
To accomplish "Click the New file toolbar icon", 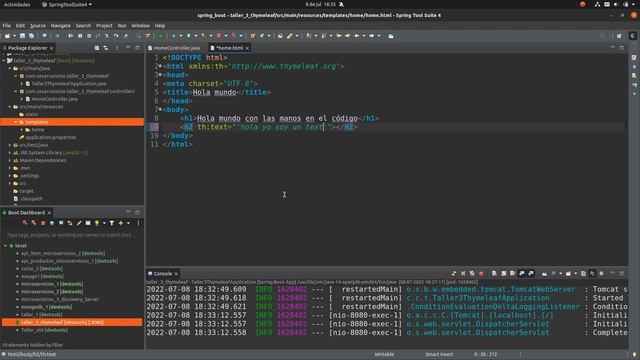I will coord(7,36).
